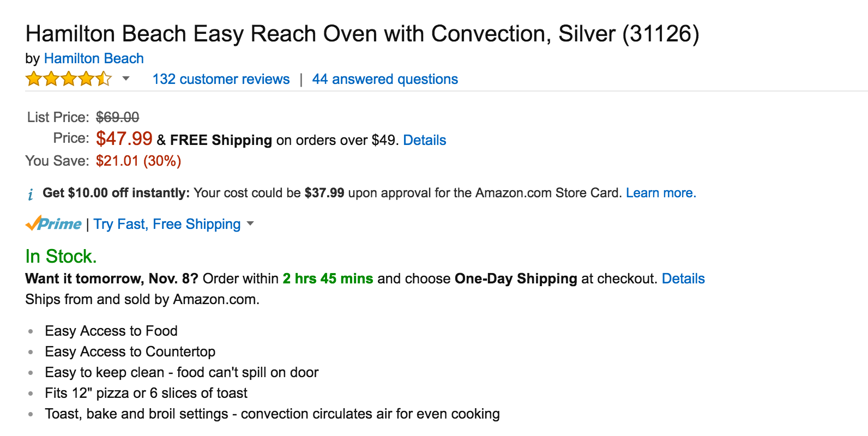Click the $21.01 (30%) savings amount
The height and width of the screenshot is (436, 868).
pos(138,161)
